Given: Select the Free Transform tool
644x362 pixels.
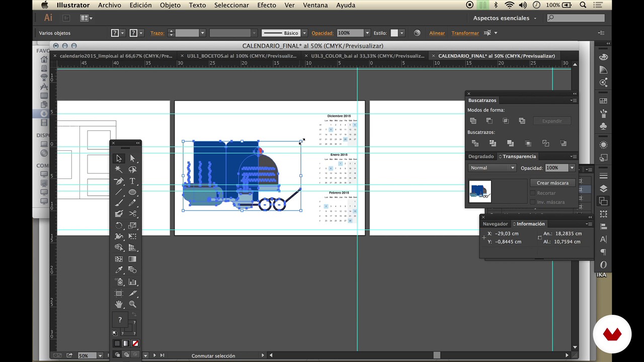Looking at the screenshot, I should point(132,236).
